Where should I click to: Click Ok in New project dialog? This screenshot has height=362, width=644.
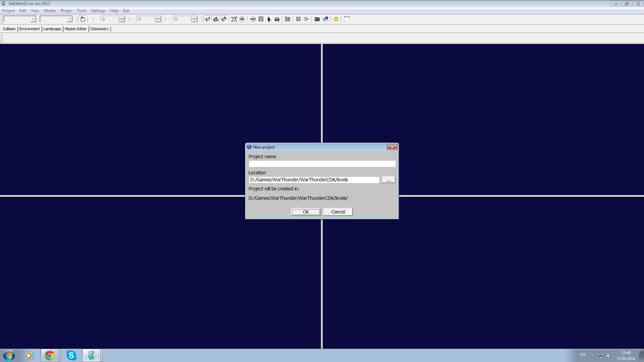coord(306,212)
